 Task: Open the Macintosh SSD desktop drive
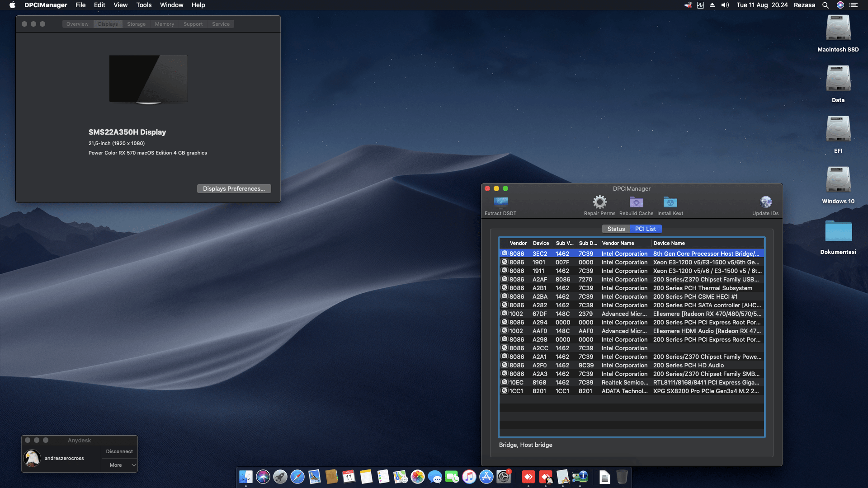(x=838, y=28)
